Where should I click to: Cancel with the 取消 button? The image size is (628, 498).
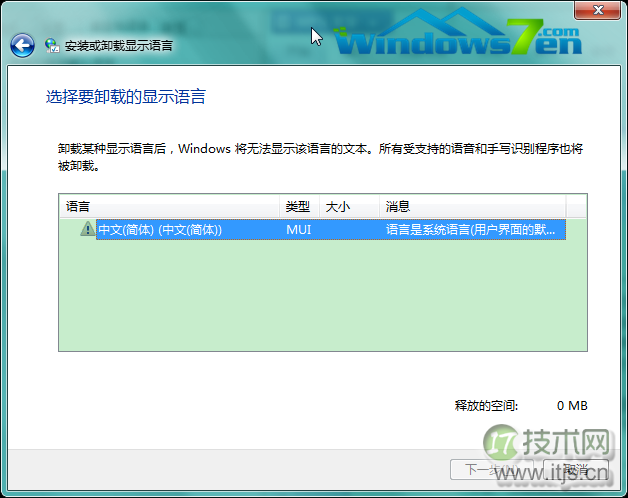(576, 470)
